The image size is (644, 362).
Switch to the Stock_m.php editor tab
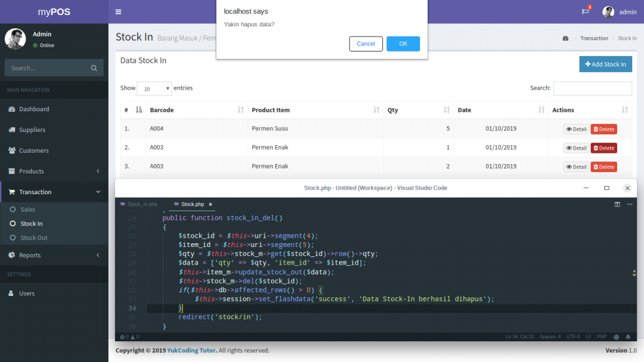click(x=142, y=204)
